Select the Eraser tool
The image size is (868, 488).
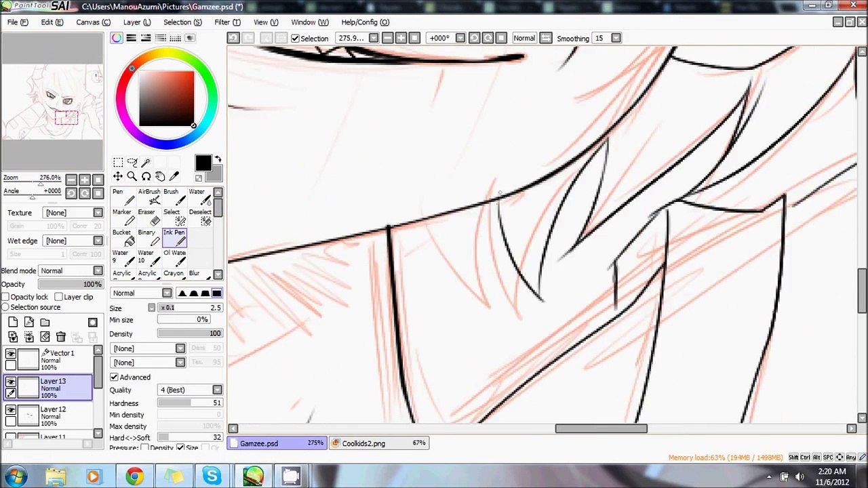click(149, 218)
